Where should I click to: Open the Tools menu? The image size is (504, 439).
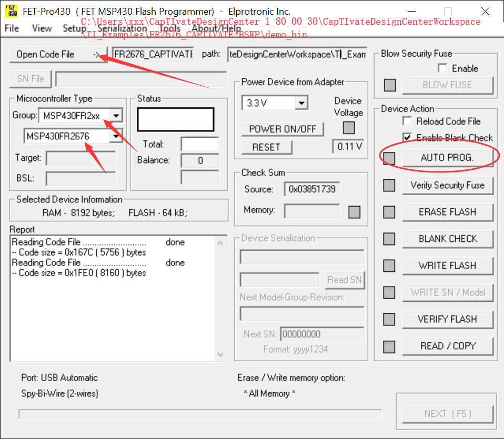pyautogui.click(x=170, y=28)
